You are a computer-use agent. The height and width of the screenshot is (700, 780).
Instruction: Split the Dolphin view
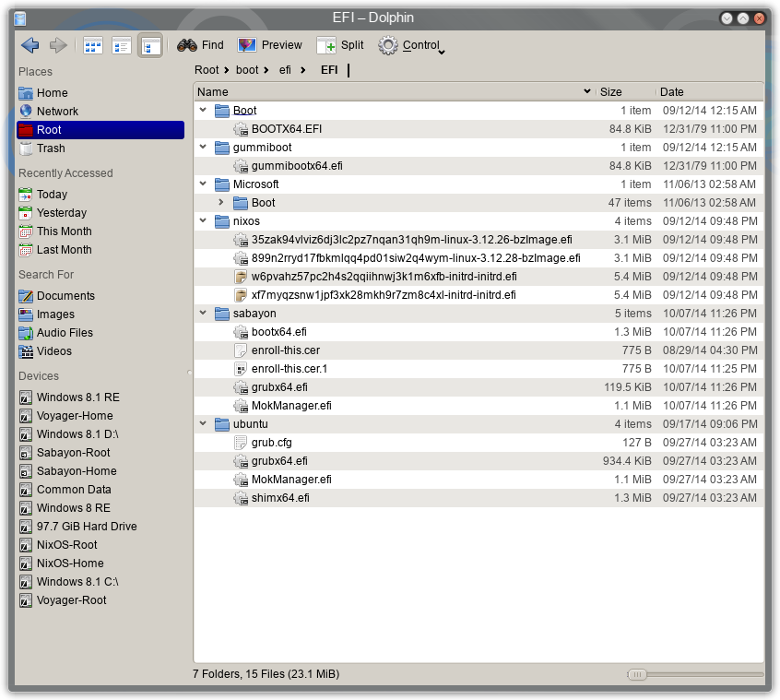(x=340, y=45)
